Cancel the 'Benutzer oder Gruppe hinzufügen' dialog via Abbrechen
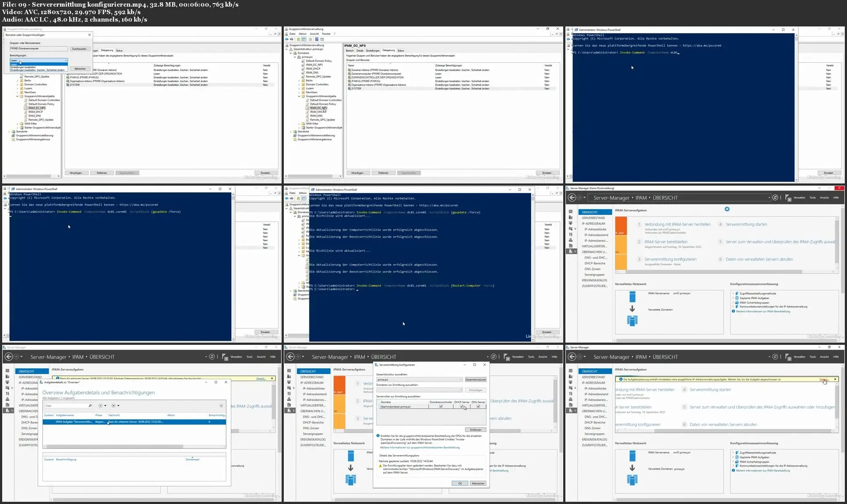The image size is (847, 504). click(x=80, y=69)
